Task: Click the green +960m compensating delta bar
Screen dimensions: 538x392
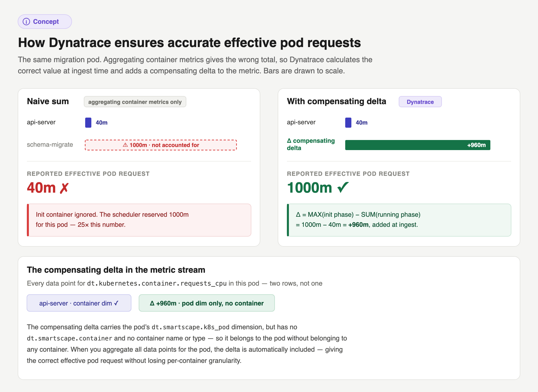Action: (x=418, y=145)
